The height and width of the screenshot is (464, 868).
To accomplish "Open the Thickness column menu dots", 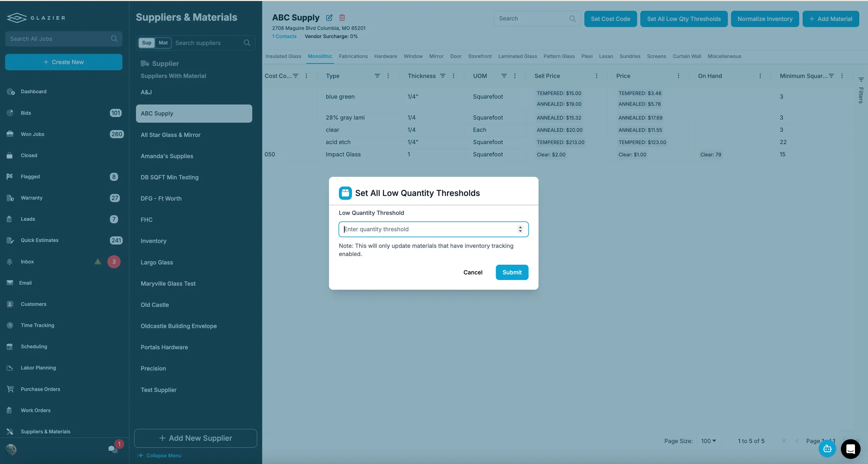I will [454, 76].
